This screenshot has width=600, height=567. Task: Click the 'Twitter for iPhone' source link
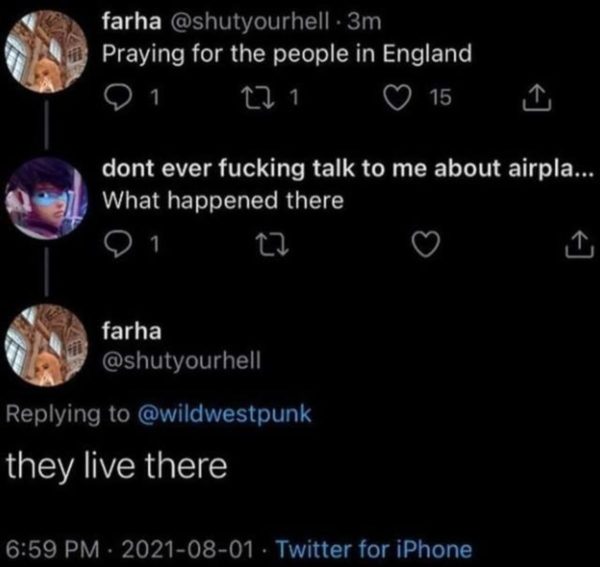[x=373, y=548]
